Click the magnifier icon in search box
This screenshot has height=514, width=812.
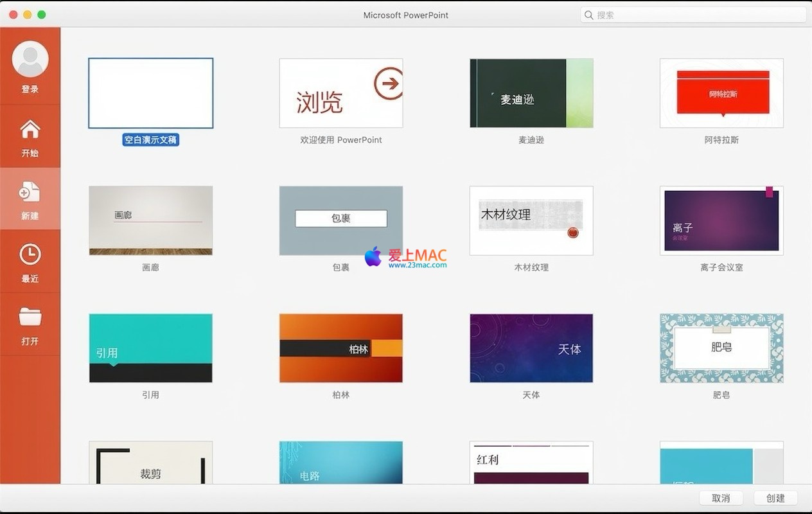point(589,15)
